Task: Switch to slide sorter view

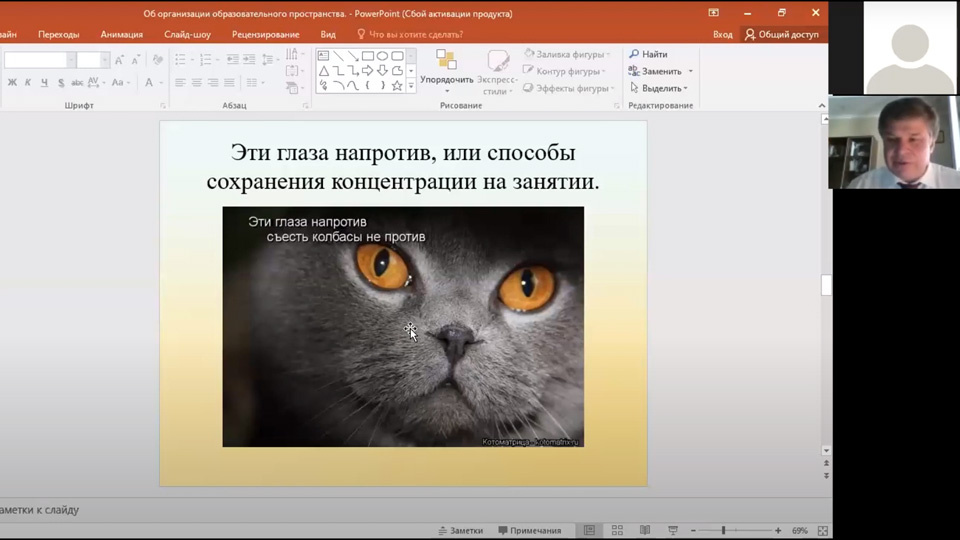Action: pyautogui.click(x=617, y=530)
